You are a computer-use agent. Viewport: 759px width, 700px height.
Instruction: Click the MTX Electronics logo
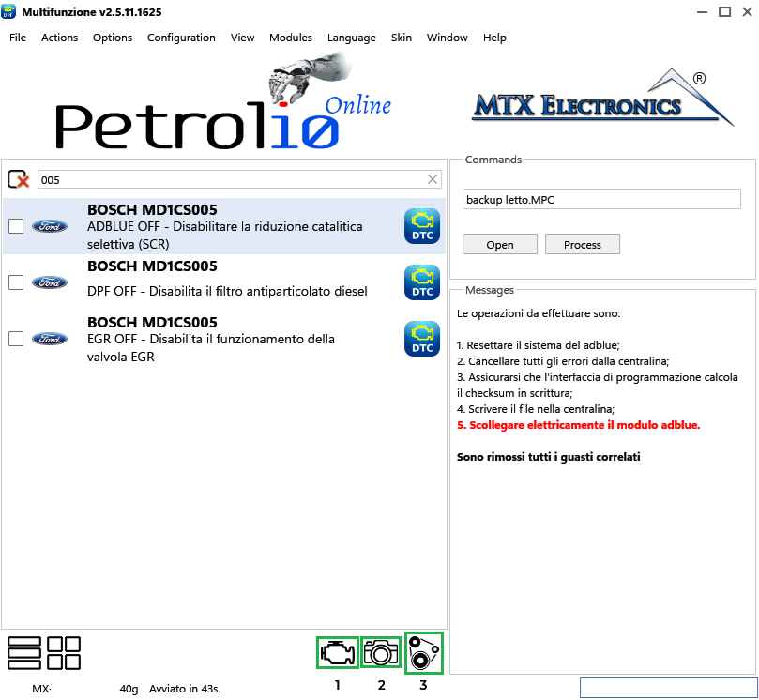coord(603,99)
